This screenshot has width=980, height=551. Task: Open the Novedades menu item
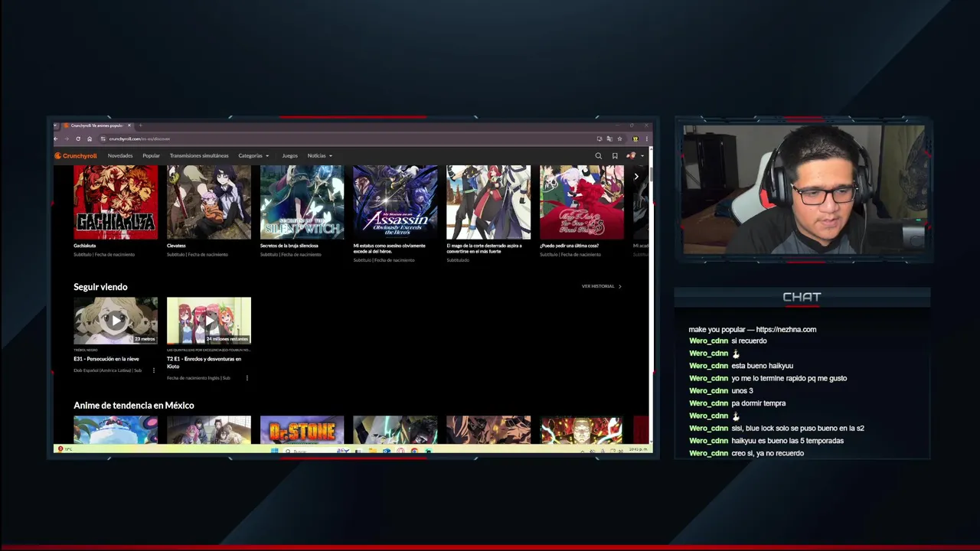pyautogui.click(x=120, y=156)
